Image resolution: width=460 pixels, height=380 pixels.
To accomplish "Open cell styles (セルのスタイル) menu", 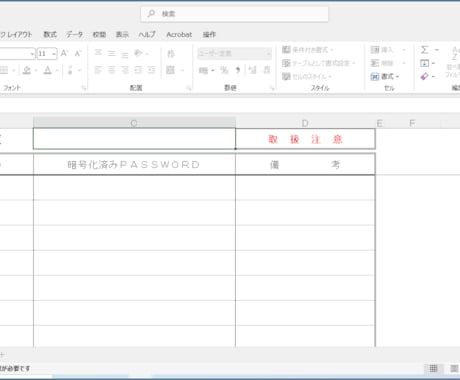I will [x=306, y=76].
